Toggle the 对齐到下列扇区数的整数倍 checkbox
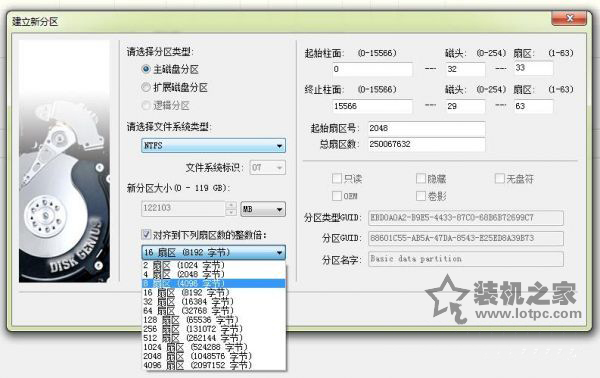 (x=146, y=234)
